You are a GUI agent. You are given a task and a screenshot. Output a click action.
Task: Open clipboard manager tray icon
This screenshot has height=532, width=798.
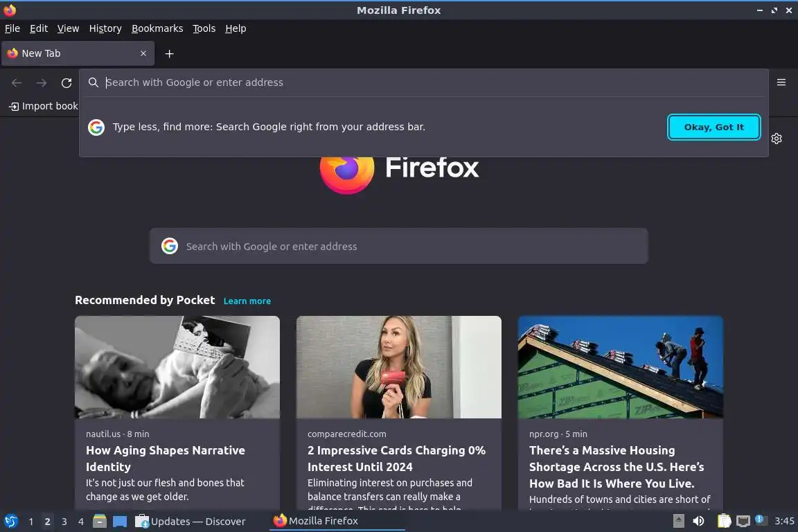tap(724, 521)
